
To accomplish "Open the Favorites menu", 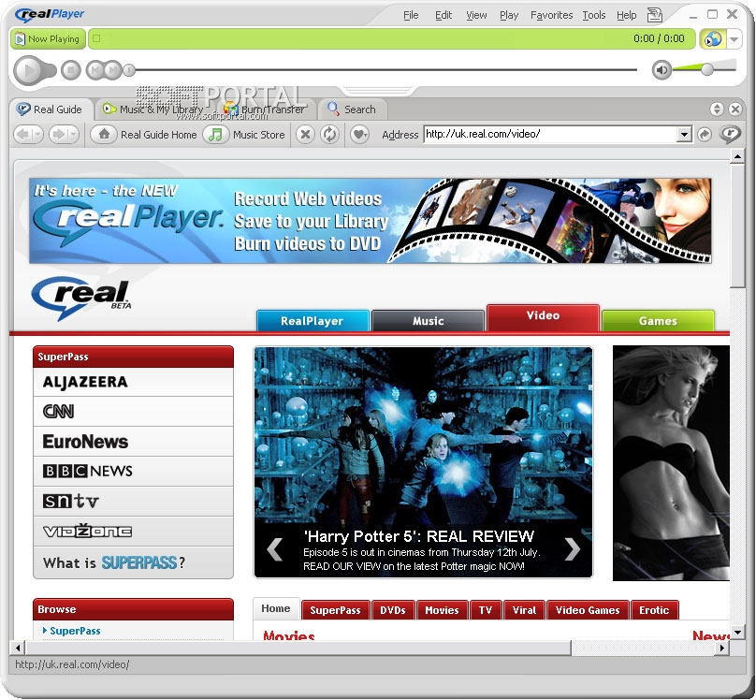I will coord(552,15).
